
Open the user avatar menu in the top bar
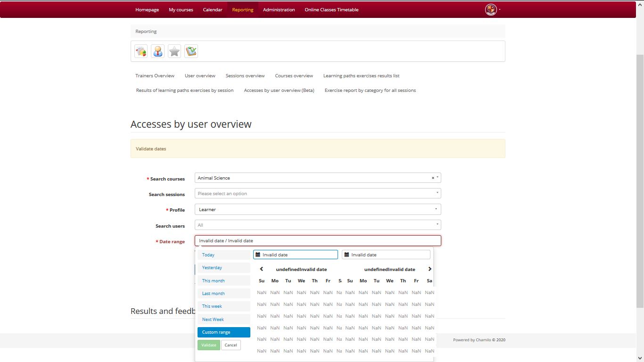[x=491, y=9]
